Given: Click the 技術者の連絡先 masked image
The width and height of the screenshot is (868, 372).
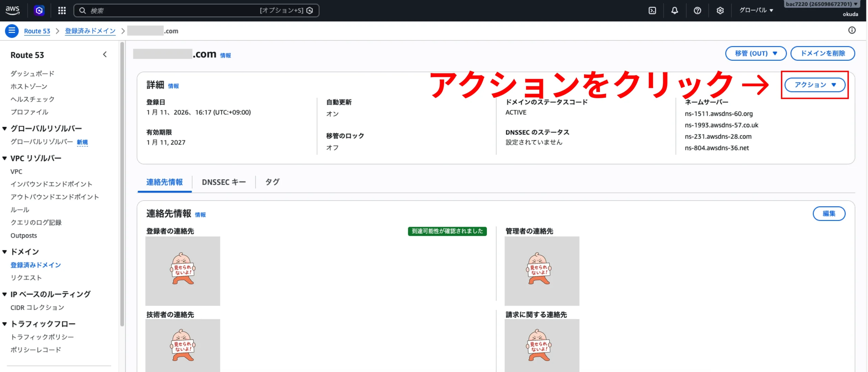Looking at the screenshot, I should tap(183, 346).
